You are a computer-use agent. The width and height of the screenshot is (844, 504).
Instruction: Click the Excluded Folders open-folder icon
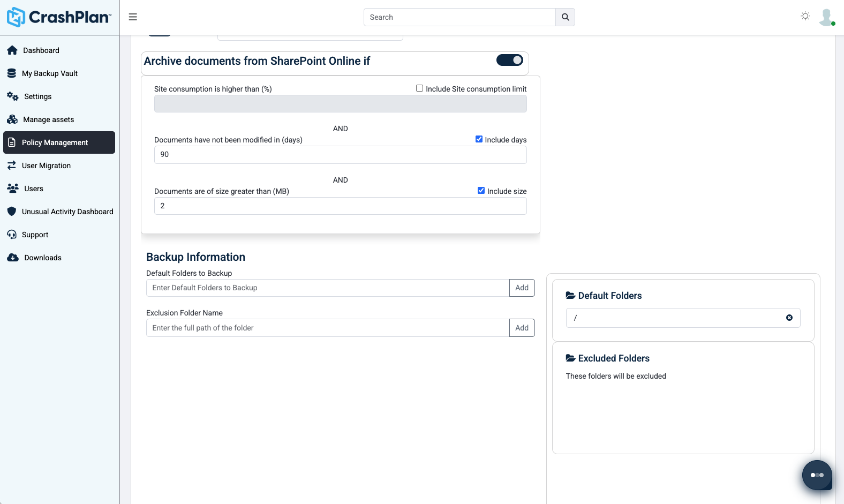tap(571, 358)
